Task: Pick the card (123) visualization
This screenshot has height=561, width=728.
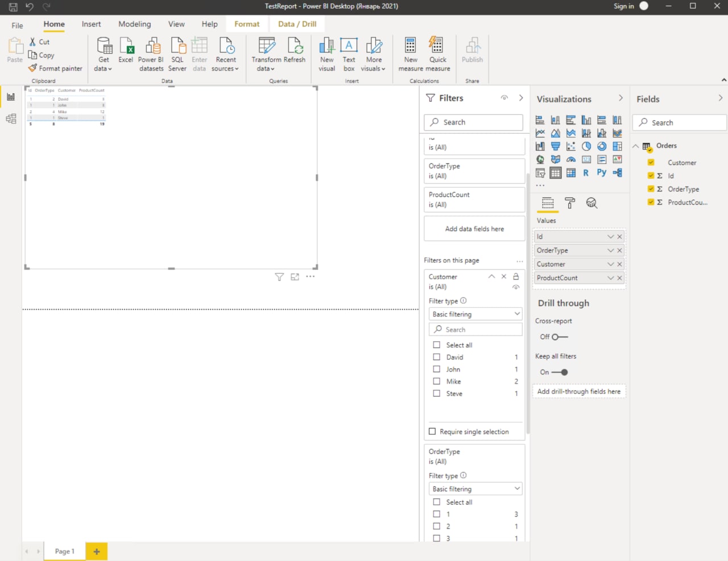Action: coord(586,159)
